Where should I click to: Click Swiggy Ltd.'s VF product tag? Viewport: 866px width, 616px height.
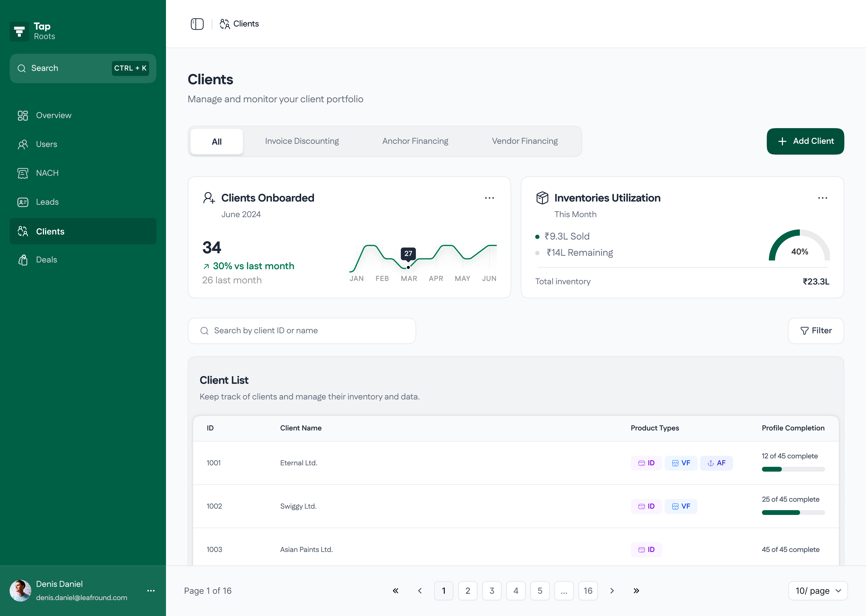pyautogui.click(x=681, y=506)
